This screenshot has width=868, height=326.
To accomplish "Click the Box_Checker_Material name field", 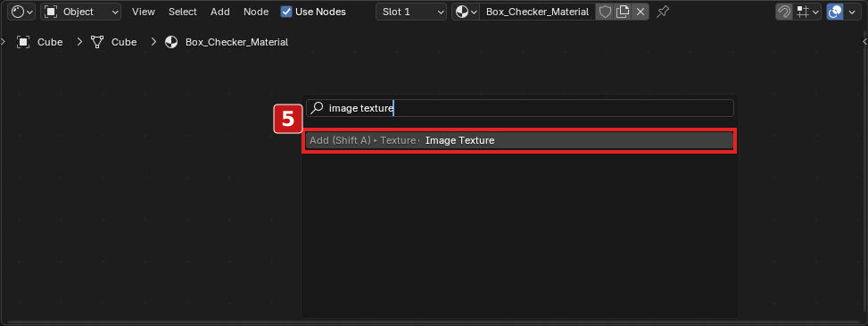I will point(538,12).
